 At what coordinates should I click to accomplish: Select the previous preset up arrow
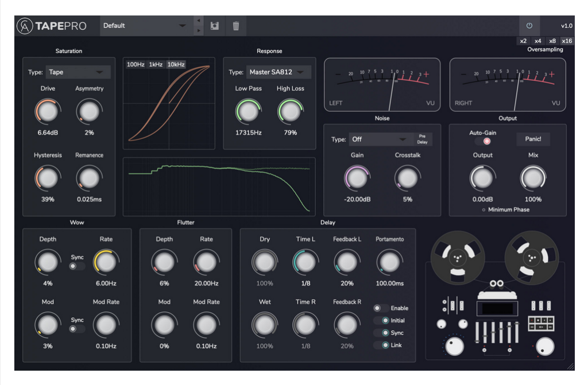(x=199, y=20)
